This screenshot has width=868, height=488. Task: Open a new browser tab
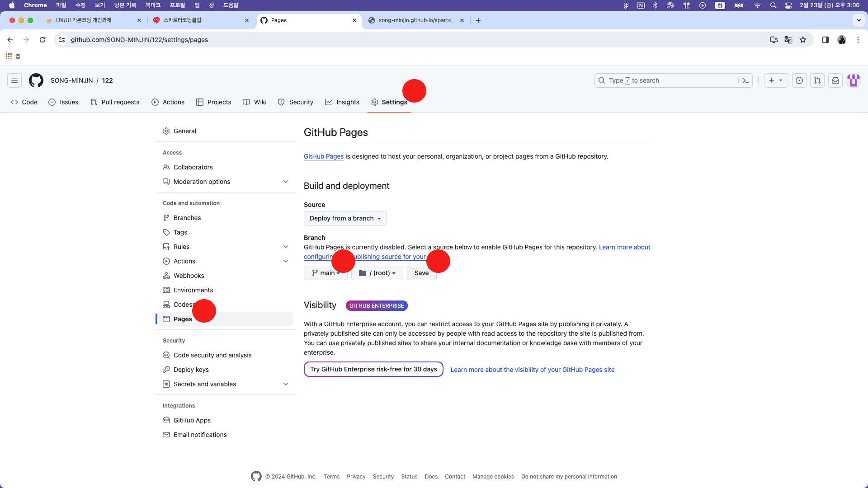(x=478, y=20)
